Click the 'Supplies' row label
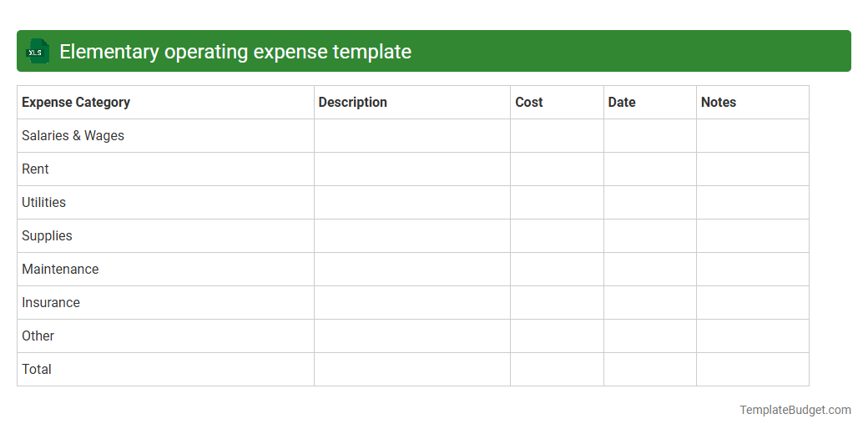This screenshot has width=868, height=434. click(47, 236)
